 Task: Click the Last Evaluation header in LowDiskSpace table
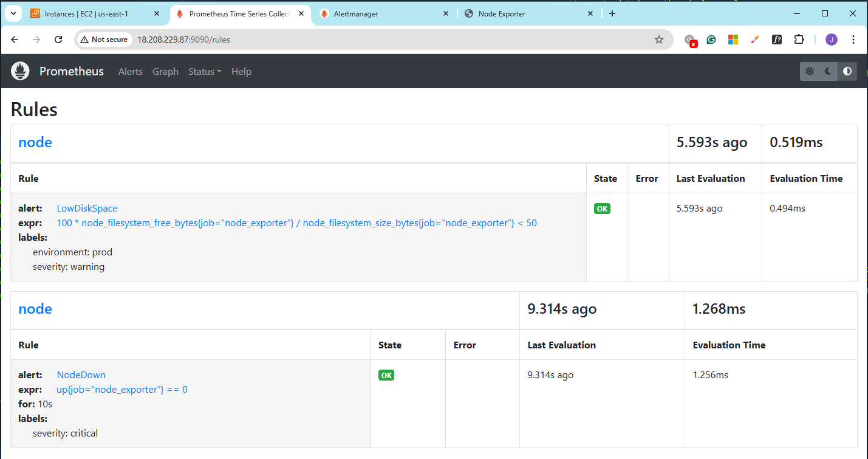(x=711, y=179)
